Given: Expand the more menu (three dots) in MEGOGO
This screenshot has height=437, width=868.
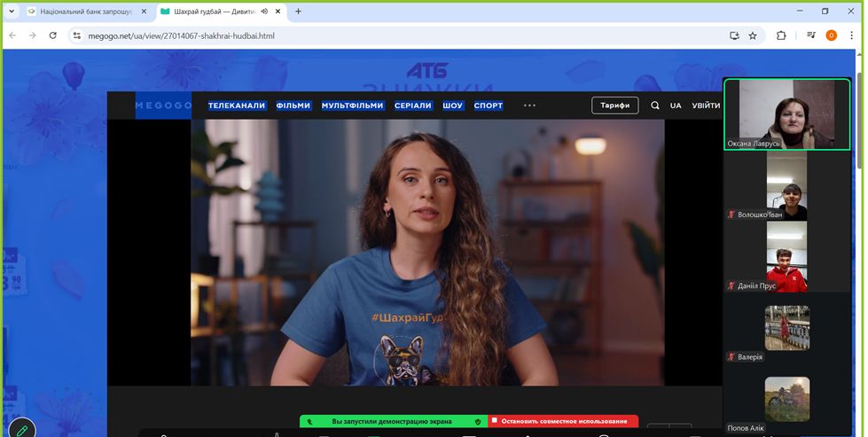Looking at the screenshot, I should point(529,105).
